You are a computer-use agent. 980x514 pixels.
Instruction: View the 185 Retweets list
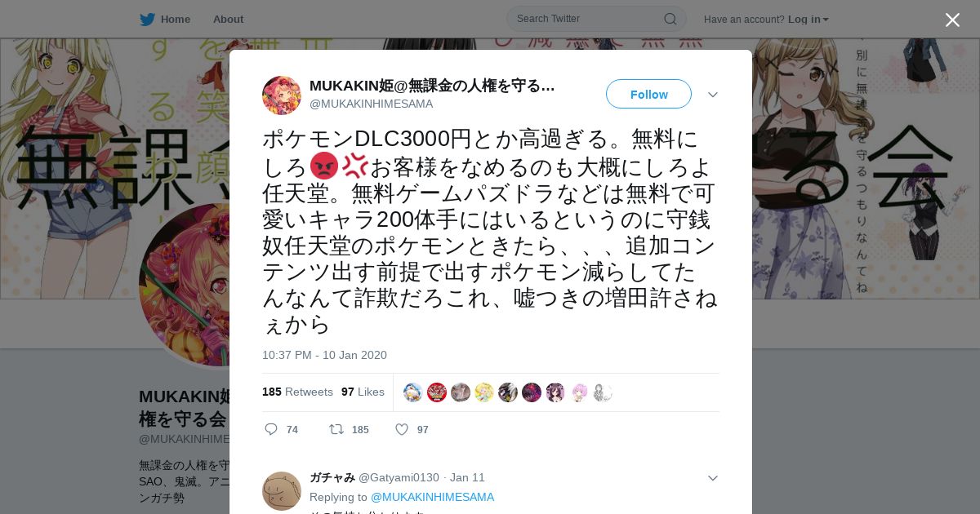(297, 392)
